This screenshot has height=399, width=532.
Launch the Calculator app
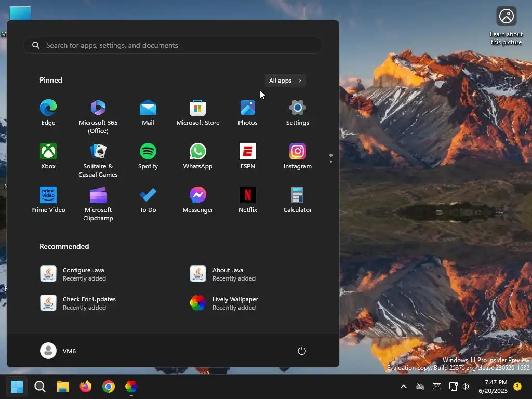click(298, 200)
